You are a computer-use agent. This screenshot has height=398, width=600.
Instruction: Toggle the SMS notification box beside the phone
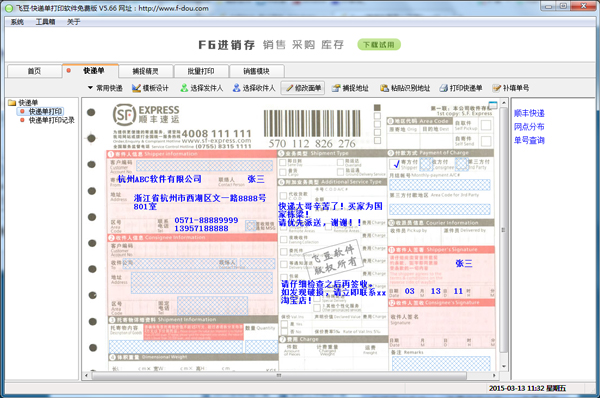pyautogui.click(x=250, y=225)
